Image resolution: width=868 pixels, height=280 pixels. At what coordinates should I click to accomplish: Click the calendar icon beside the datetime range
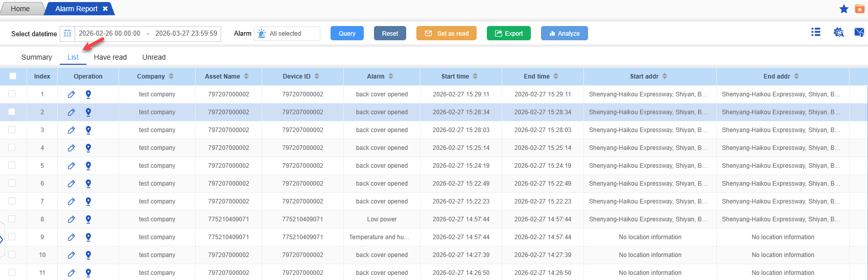click(67, 34)
